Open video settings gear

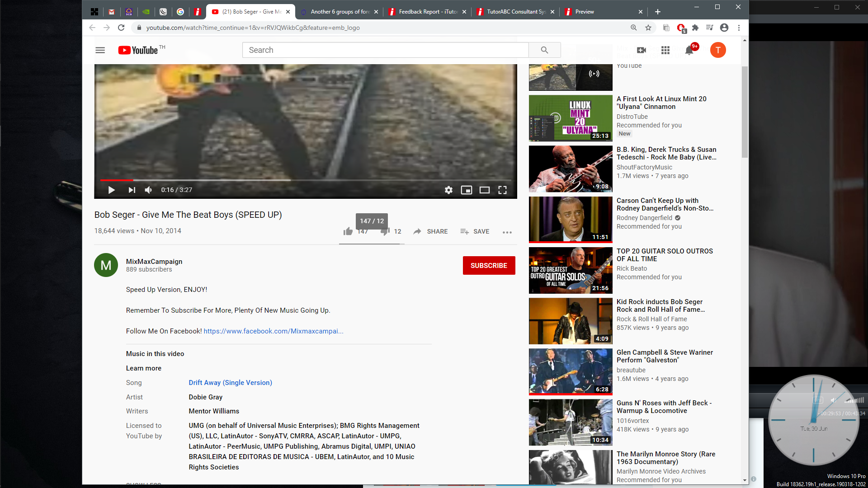point(448,190)
